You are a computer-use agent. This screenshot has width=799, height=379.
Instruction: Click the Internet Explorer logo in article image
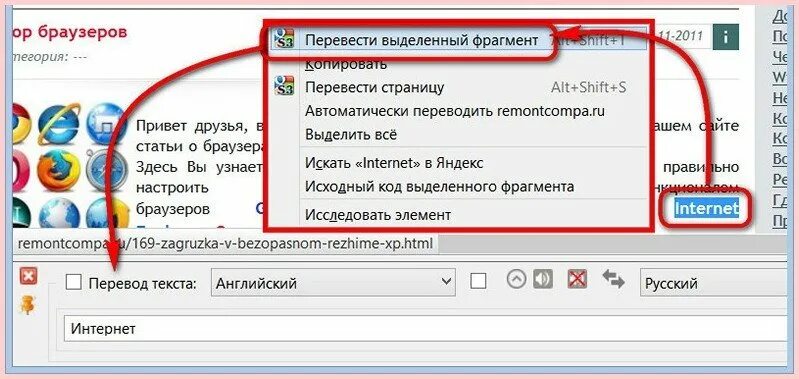(58, 124)
